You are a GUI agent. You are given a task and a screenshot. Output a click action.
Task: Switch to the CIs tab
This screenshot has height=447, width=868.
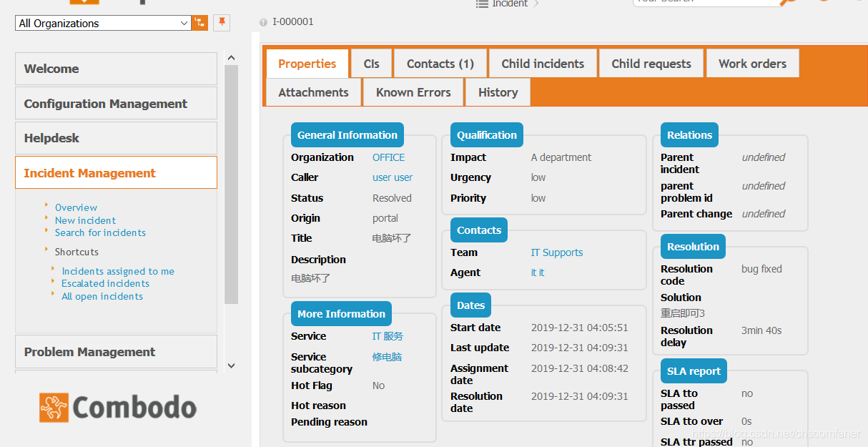pyautogui.click(x=371, y=64)
